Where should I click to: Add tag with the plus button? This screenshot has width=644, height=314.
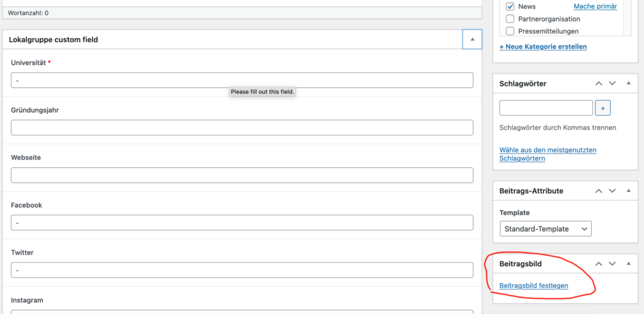click(x=602, y=108)
